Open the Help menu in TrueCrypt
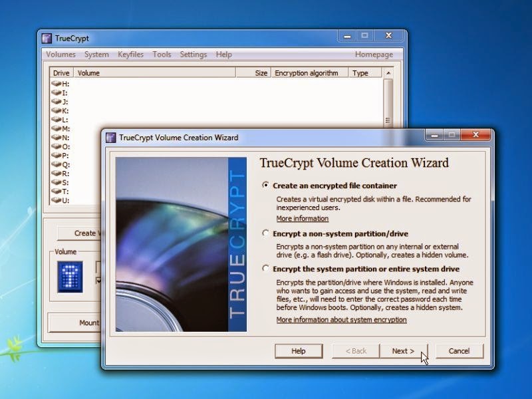Screen dimensions: 532x399 click(224, 55)
